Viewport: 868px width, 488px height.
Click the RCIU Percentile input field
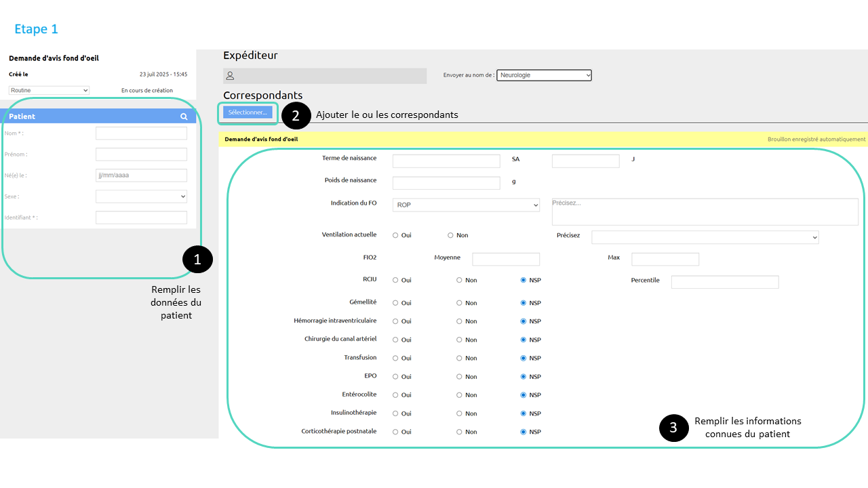724,282
